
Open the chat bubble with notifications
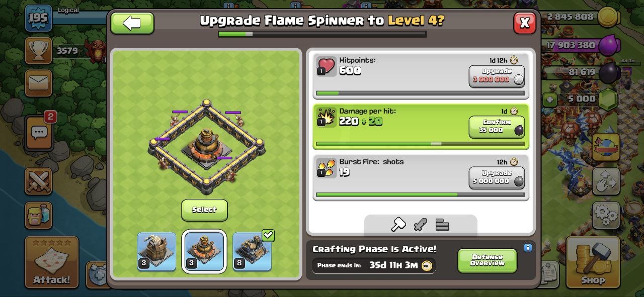(39, 133)
